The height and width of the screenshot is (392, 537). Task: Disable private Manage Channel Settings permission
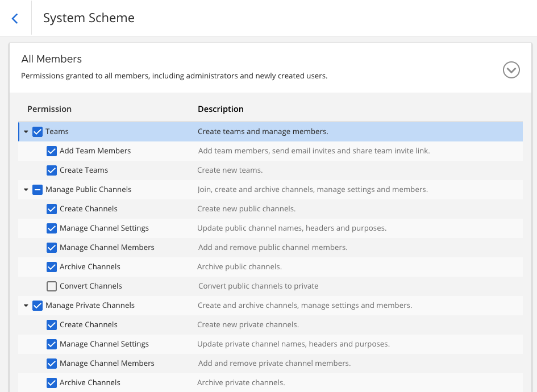click(x=52, y=344)
